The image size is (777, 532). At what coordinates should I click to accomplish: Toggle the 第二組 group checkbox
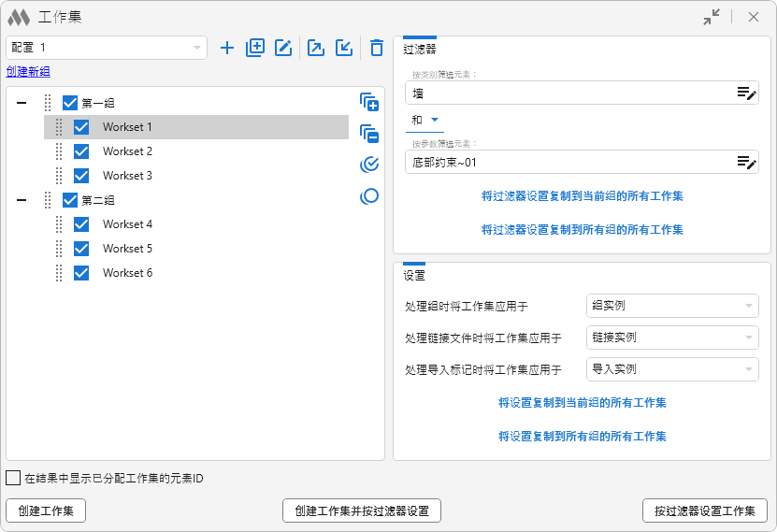(70, 200)
